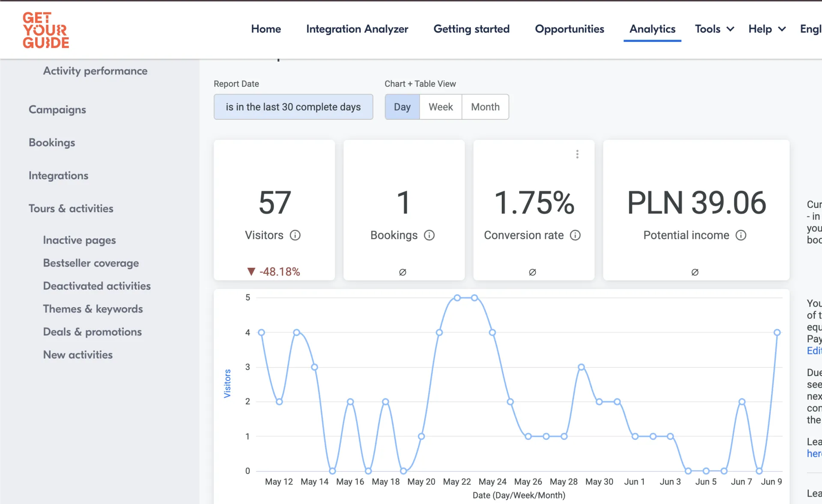Click the GetYourGuide logo
The image size is (822, 504).
(46, 30)
